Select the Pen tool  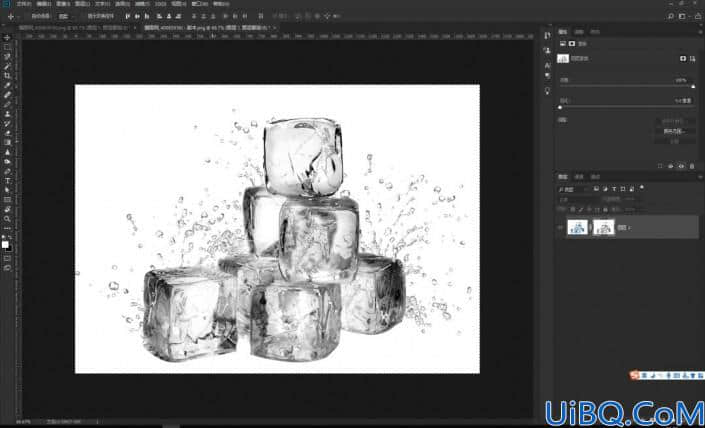coord(7,171)
